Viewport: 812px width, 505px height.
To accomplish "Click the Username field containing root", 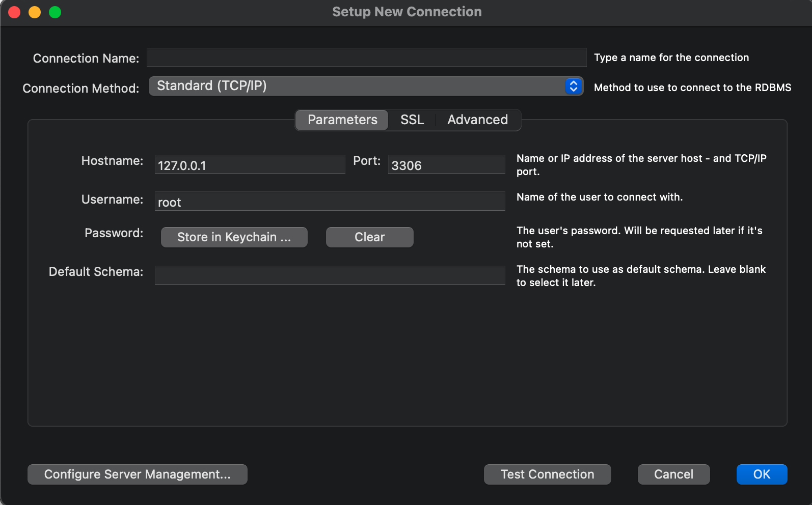I will point(330,201).
